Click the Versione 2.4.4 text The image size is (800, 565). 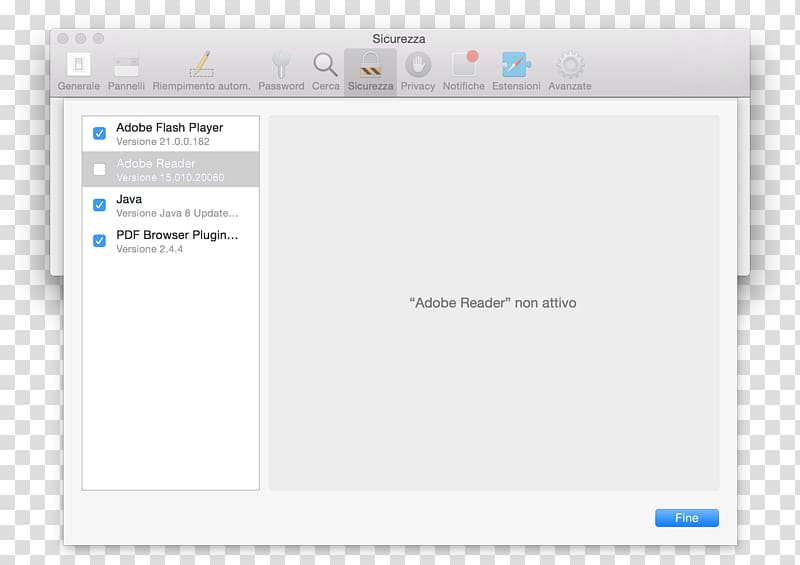tap(149, 249)
